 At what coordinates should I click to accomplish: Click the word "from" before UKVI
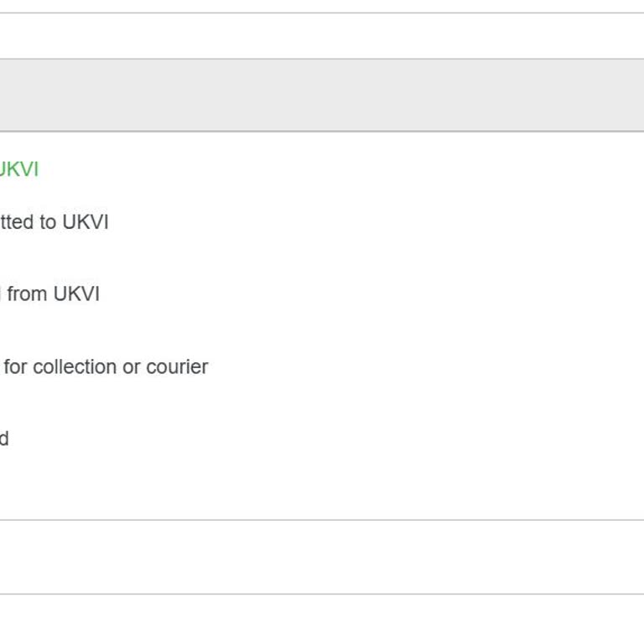tap(27, 294)
